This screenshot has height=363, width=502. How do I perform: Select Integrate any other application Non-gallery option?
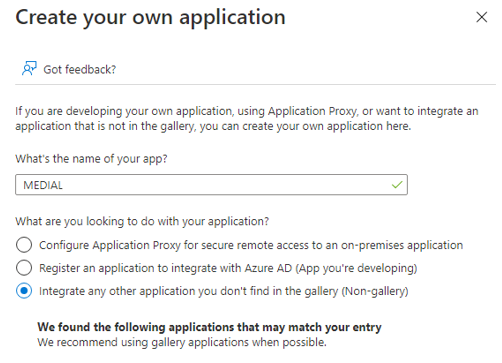pos(24,291)
